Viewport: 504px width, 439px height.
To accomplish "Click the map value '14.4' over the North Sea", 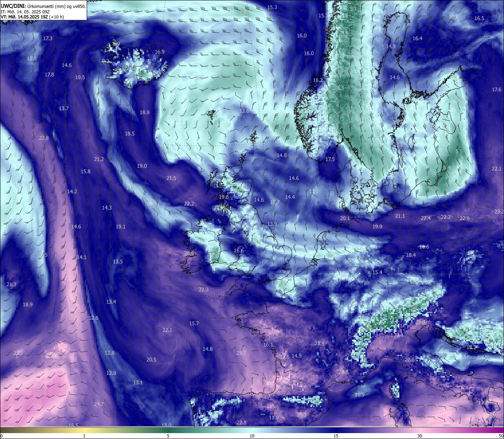I will click(x=290, y=197).
